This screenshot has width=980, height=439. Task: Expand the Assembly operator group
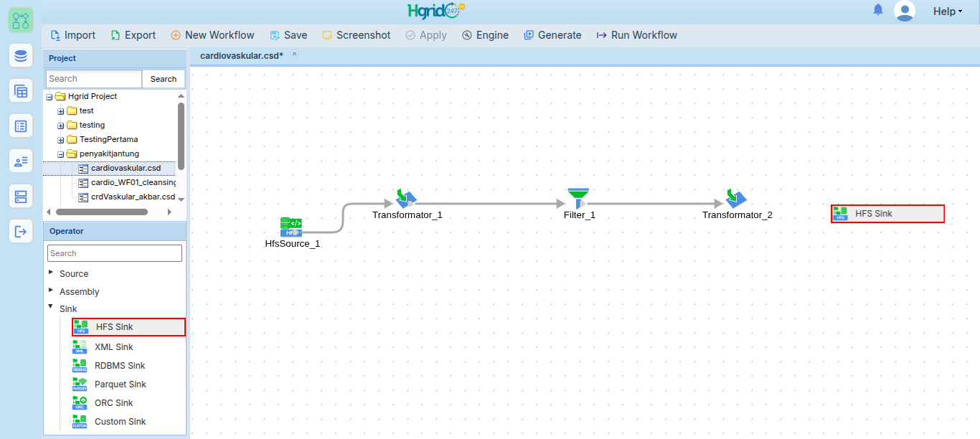tap(51, 291)
